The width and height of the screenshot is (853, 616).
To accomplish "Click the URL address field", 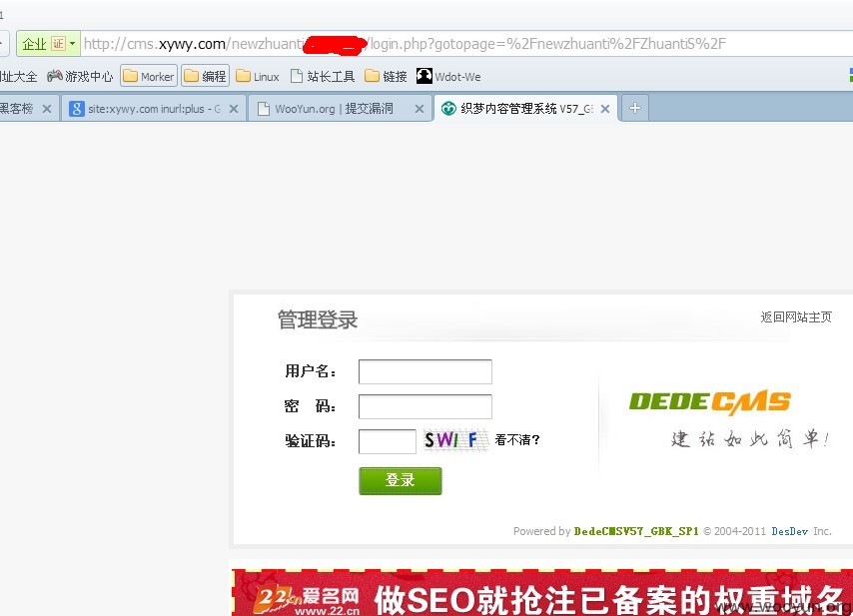I will pos(467,44).
